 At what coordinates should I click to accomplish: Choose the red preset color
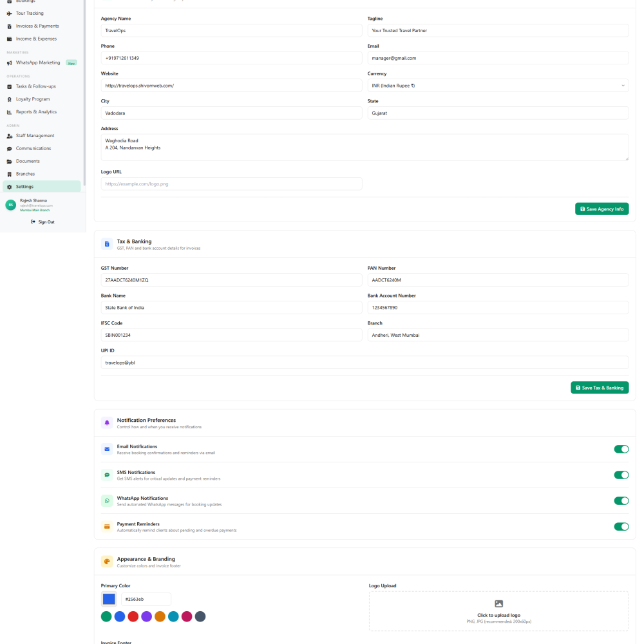tap(133, 616)
